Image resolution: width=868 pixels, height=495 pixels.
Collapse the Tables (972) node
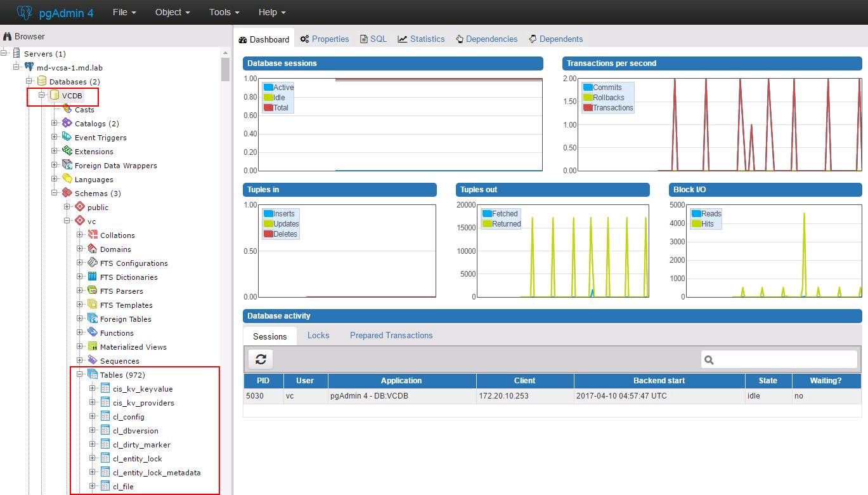[x=80, y=375]
